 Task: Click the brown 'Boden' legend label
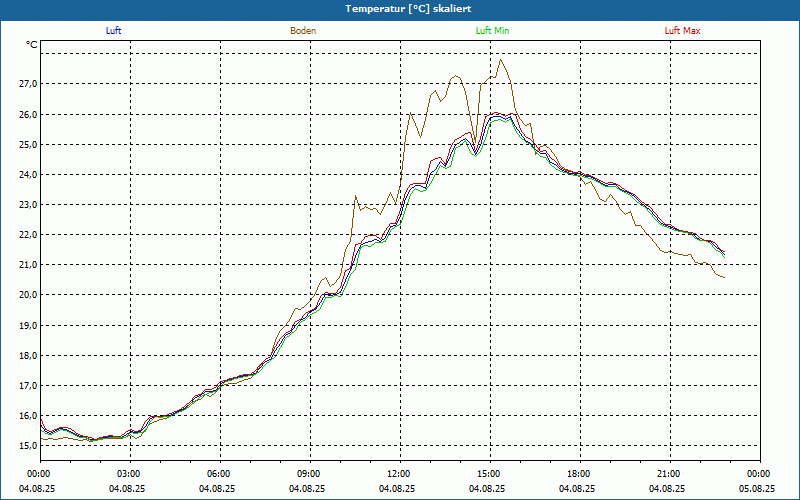(303, 31)
